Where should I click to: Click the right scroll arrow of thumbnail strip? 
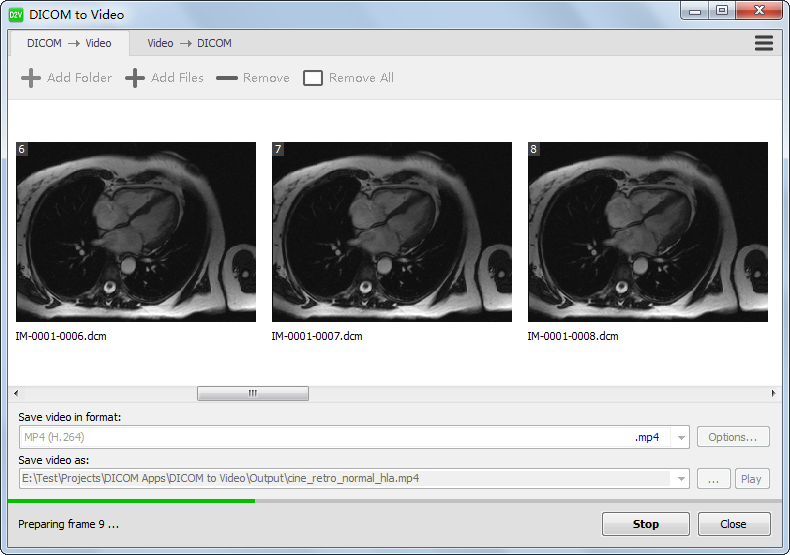coord(773,394)
